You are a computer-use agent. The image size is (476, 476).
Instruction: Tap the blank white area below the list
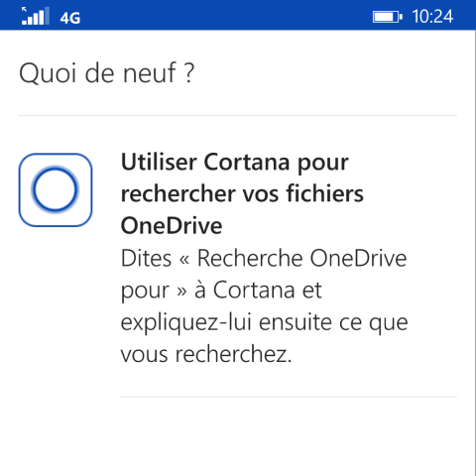(238, 436)
